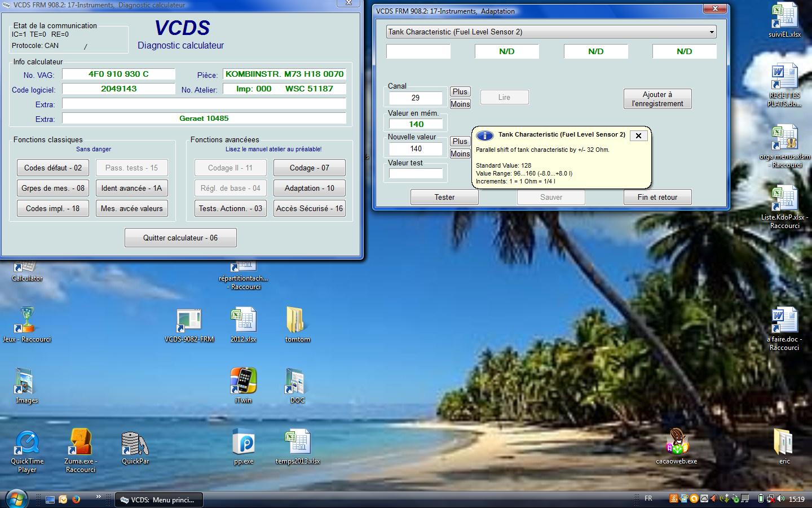Expand the Tank Characteristic channel dropdown
The width and height of the screenshot is (812, 508).
[711, 32]
